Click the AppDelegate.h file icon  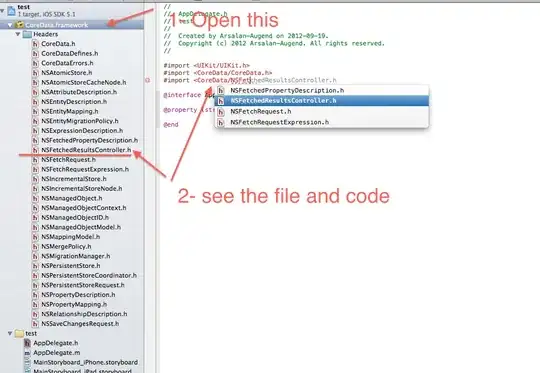coord(28,343)
